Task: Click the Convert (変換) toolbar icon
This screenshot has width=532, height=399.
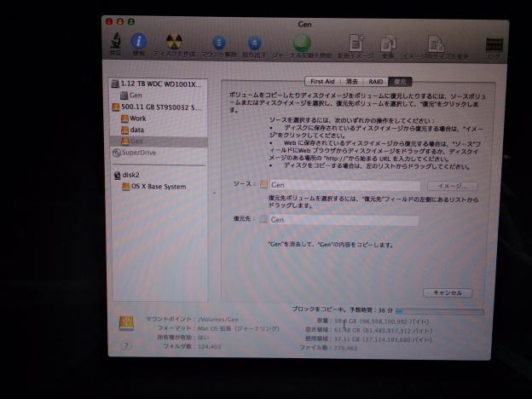Action: pyautogui.click(x=388, y=43)
